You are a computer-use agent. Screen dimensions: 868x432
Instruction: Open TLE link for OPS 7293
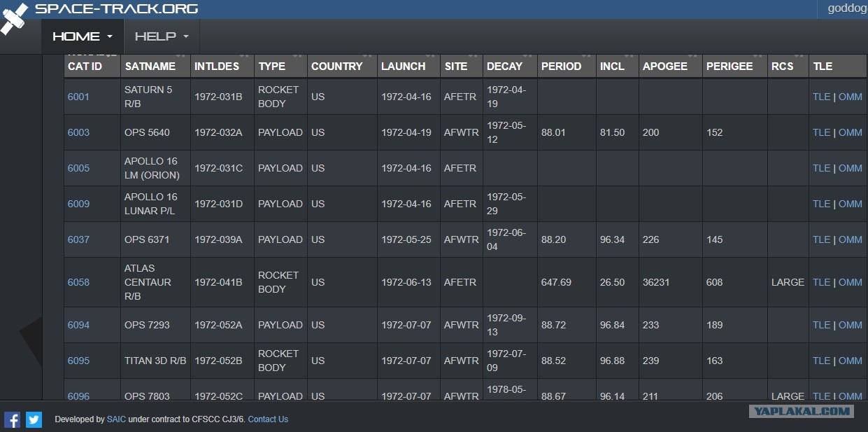tap(821, 325)
